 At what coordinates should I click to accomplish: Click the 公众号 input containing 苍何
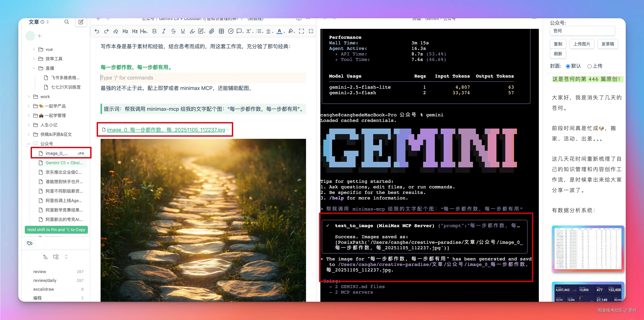583,31
